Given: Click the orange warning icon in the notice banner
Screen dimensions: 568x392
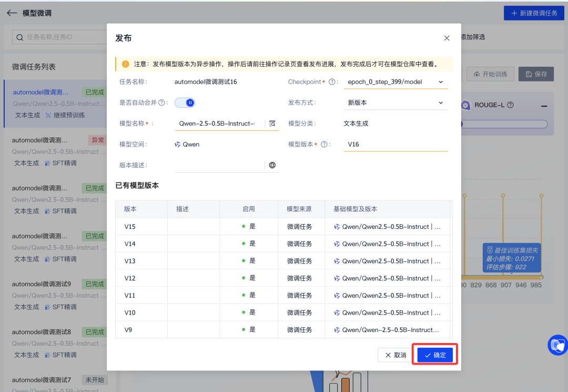Looking at the screenshot, I should pyautogui.click(x=125, y=64).
